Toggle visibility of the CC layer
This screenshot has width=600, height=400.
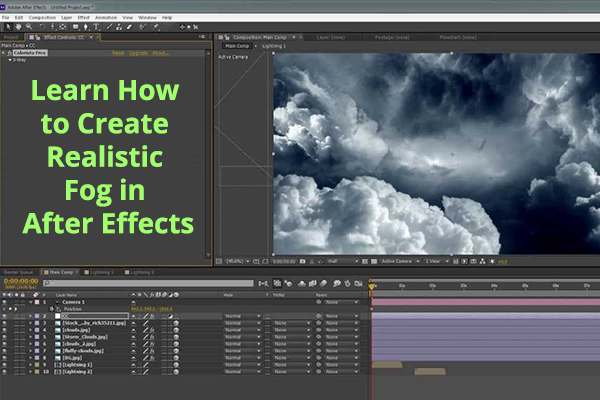[x=5, y=316]
